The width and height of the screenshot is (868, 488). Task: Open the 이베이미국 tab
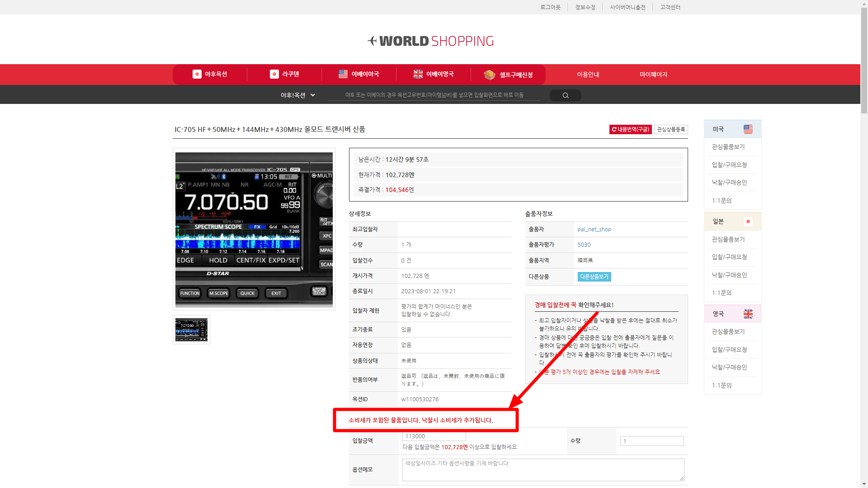[x=359, y=74]
